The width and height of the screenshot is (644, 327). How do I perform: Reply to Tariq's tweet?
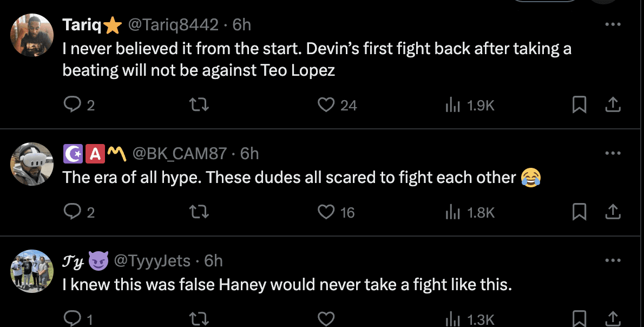pyautogui.click(x=72, y=105)
